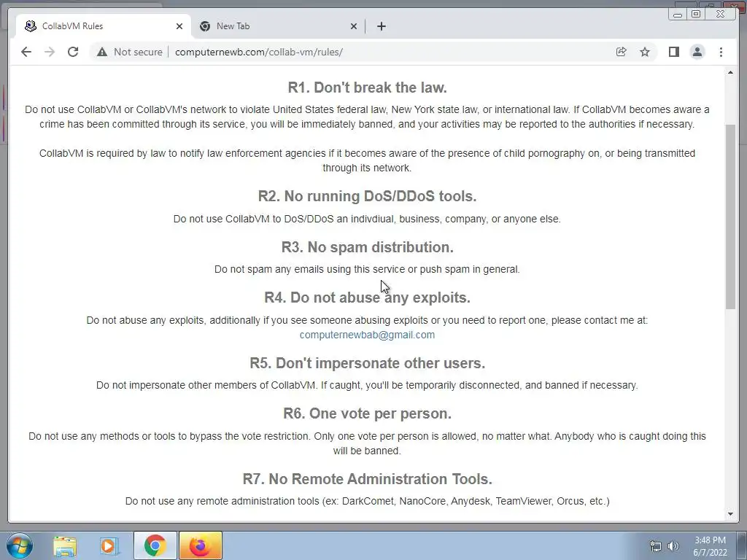Close the New Tab tab
Viewport: 747px width, 560px height.
pos(354,26)
